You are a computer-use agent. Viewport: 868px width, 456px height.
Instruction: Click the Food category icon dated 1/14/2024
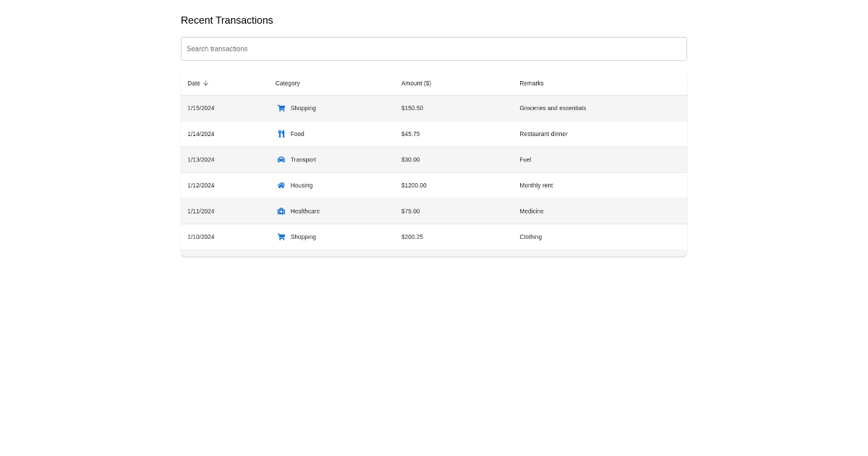pos(281,133)
